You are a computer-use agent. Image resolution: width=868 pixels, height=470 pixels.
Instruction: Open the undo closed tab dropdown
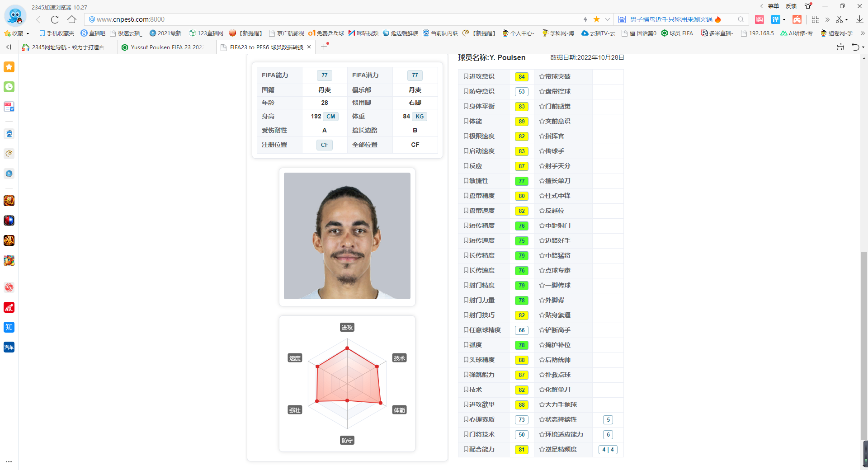pos(863,47)
